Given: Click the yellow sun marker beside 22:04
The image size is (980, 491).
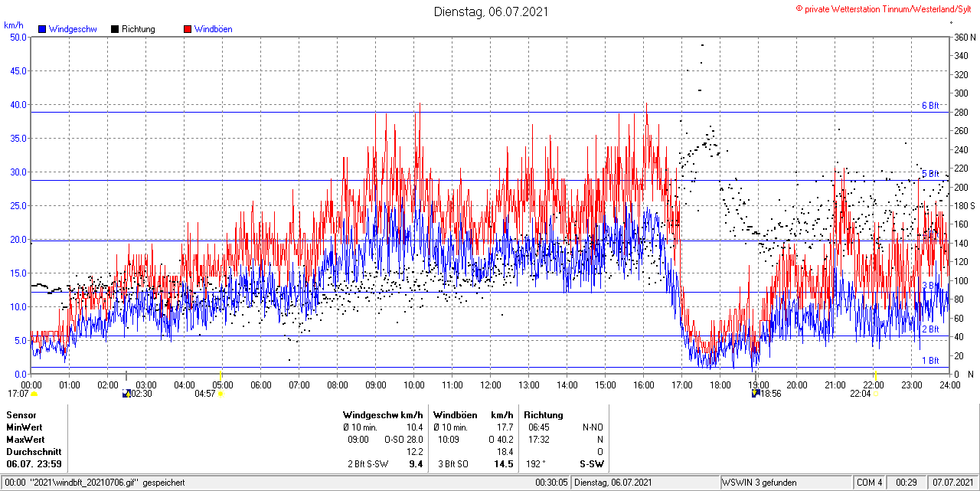Looking at the screenshot, I should 877,394.
